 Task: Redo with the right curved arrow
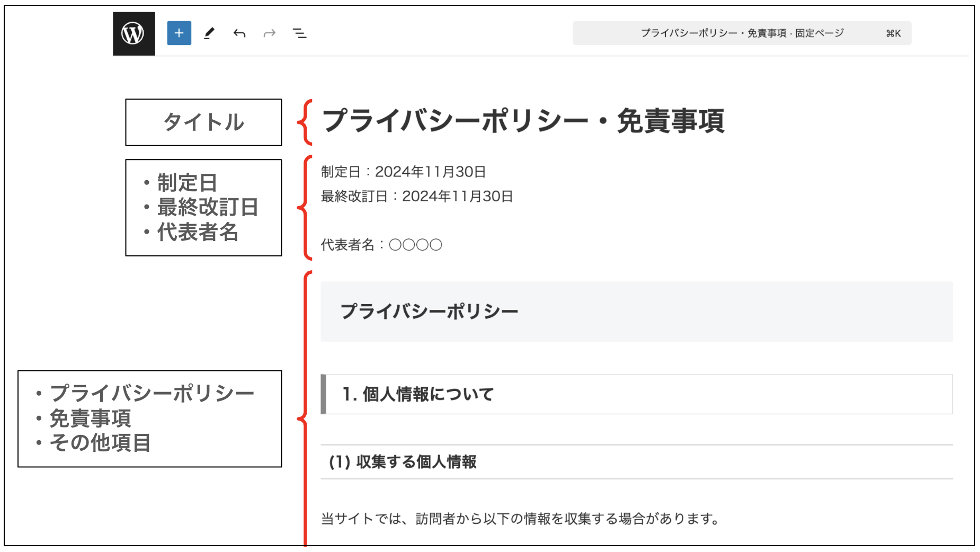pos(270,33)
